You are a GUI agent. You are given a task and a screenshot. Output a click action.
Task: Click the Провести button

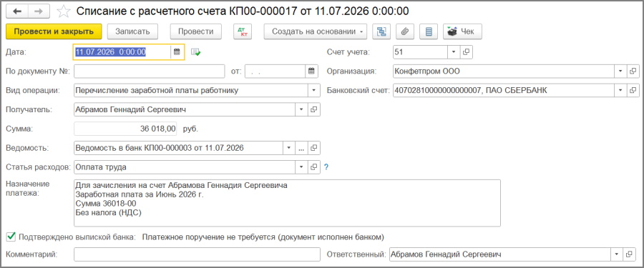pyautogui.click(x=195, y=31)
